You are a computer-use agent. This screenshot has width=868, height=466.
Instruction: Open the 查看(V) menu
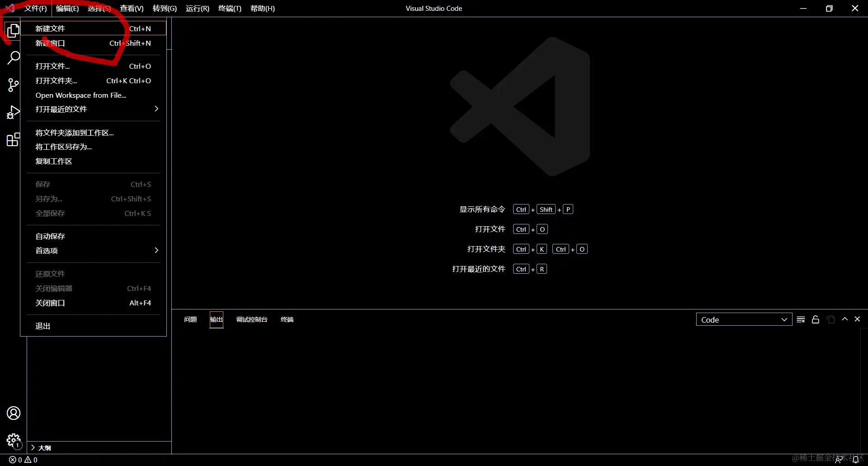[132, 8]
